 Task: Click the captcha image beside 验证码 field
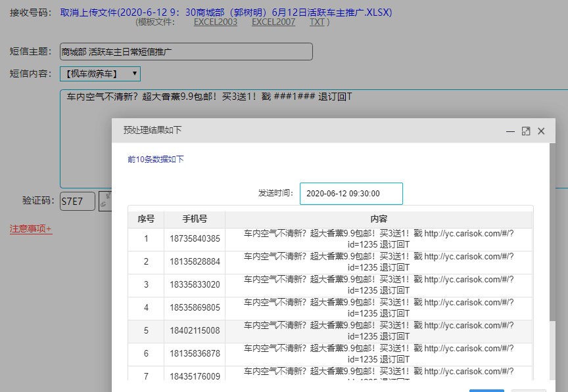click(x=105, y=201)
